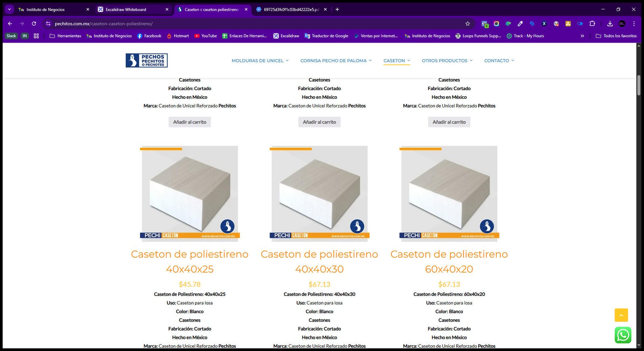
Task: Expand the Cornisa Pecho de Paloma menu
Action: 336,61
